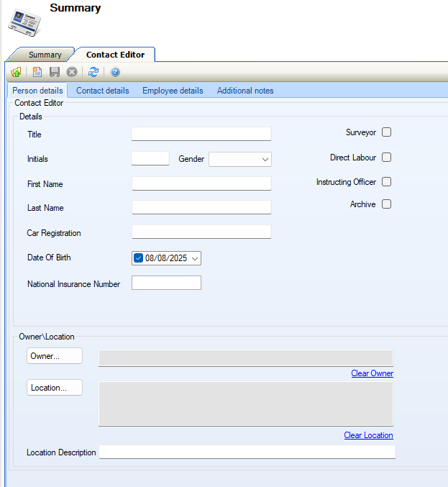Click the refresh arrows toolbar icon
The height and width of the screenshot is (487, 448).
[93, 72]
